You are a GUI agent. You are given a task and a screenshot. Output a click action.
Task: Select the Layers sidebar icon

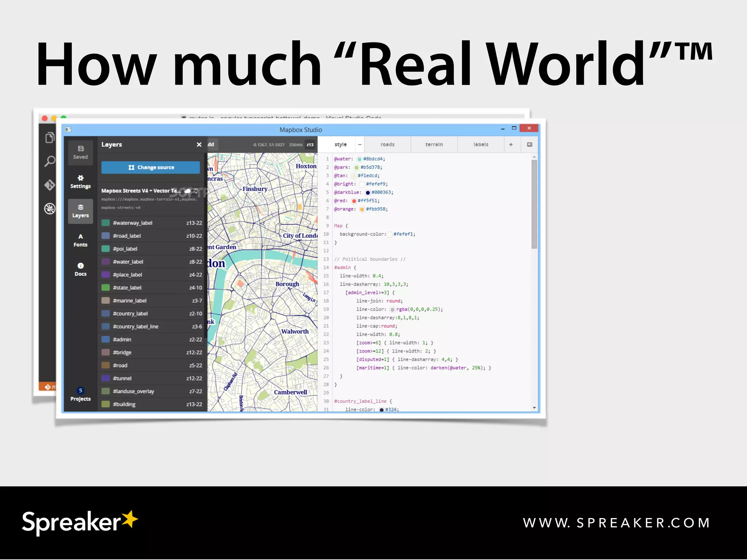(x=80, y=211)
